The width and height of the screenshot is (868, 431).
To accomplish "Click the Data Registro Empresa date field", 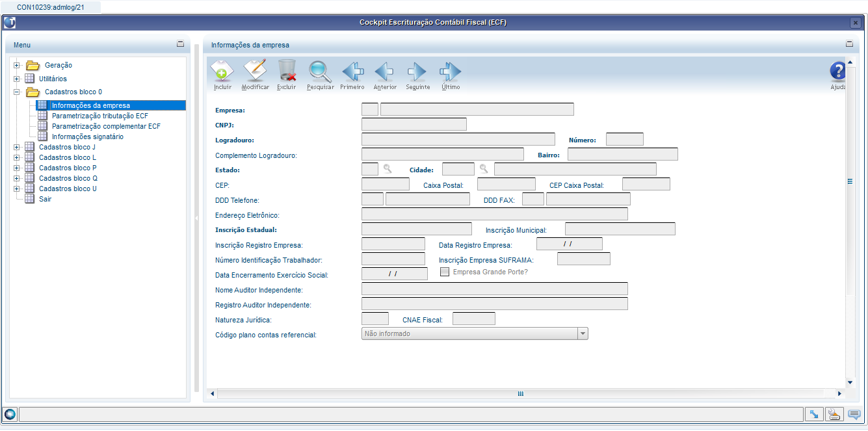I will pyautogui.click(x=569, y=244).
